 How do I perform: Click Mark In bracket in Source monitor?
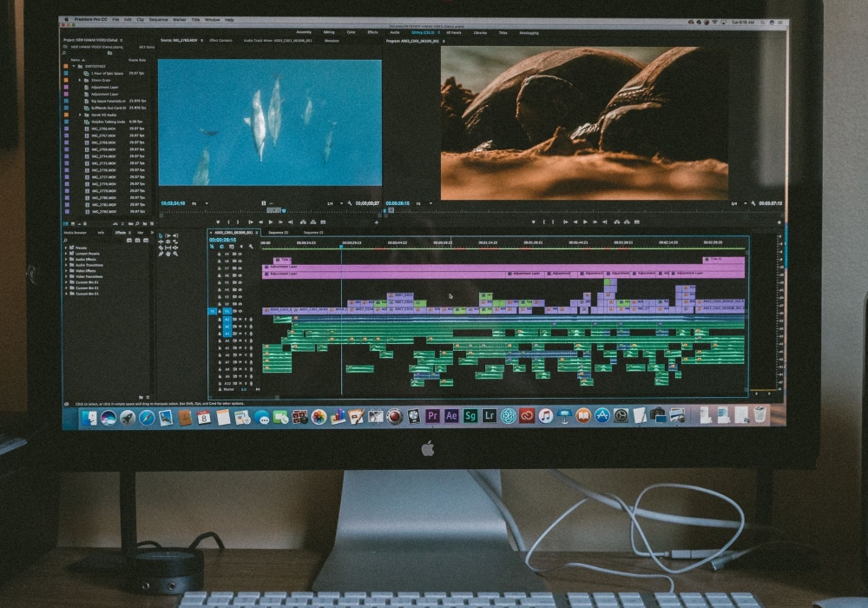click(228, 222)
